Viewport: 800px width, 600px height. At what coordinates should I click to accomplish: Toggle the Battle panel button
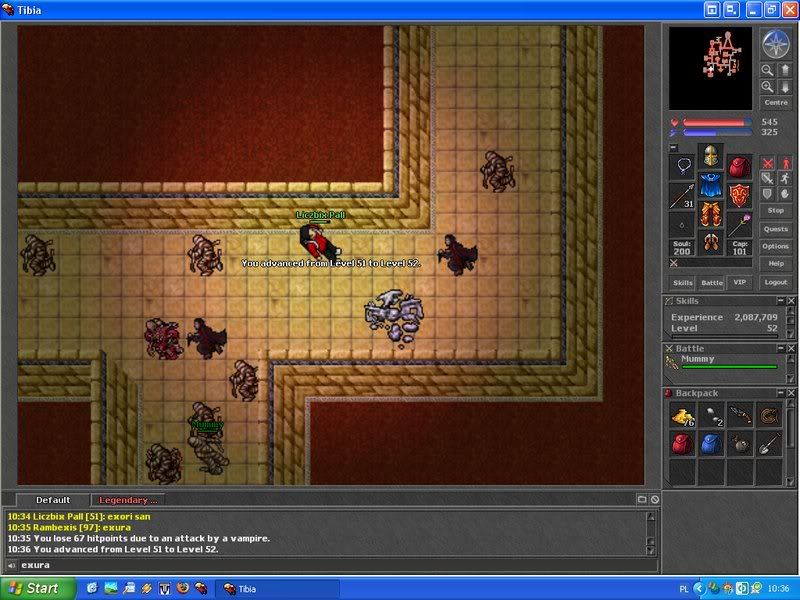click(x=711, y=283)
